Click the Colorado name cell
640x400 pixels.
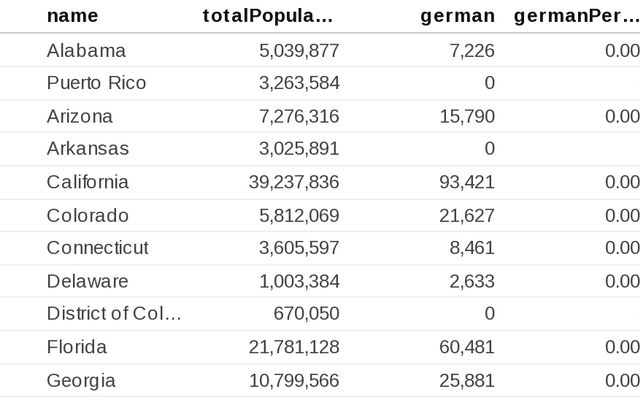pos(88,215)
